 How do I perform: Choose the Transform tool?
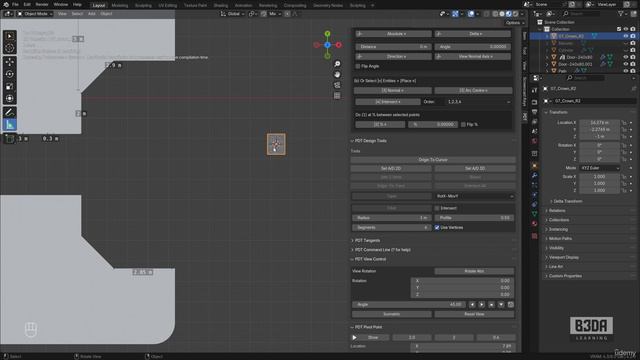(x=9, y=98)
